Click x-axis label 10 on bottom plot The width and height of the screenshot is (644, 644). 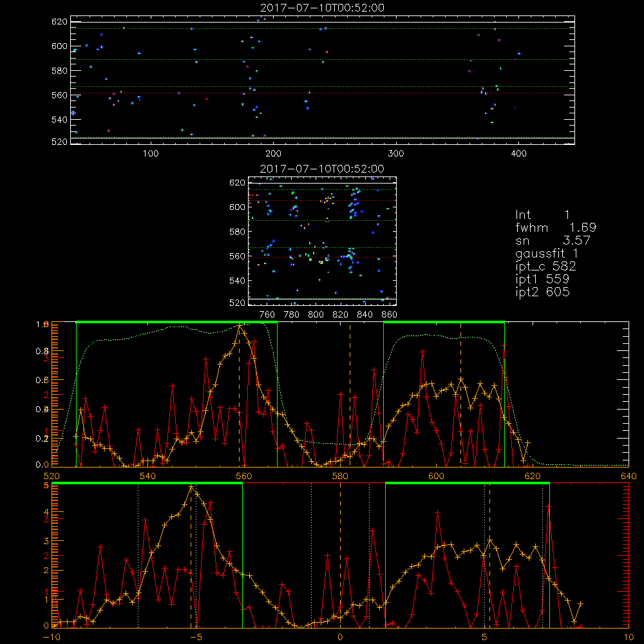coord(629,637)
